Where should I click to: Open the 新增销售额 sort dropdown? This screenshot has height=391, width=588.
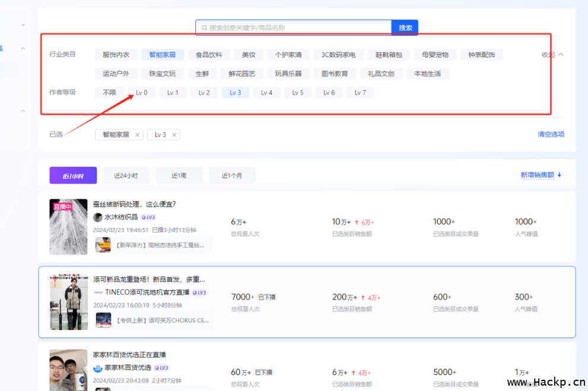click(x=541, y=175)
